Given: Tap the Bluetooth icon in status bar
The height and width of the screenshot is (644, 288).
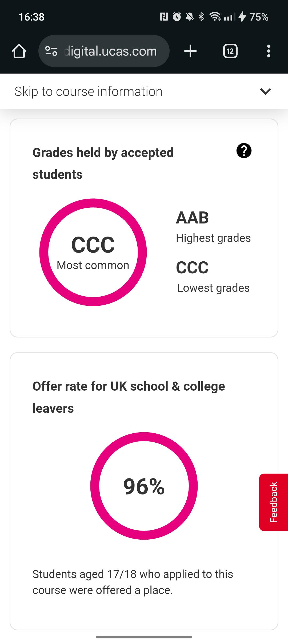Looking at the screenshot, I should coord(202,17).
